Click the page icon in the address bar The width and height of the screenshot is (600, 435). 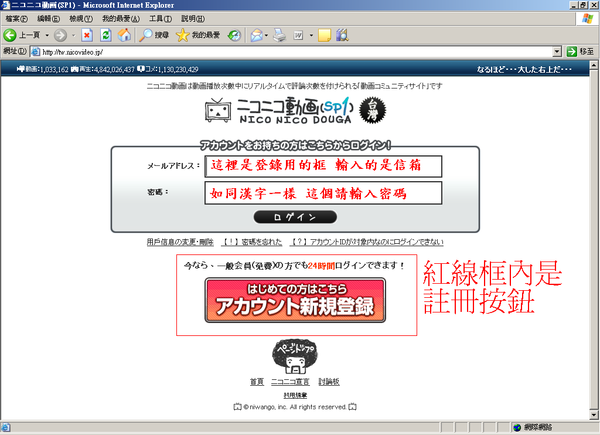click(35, 52)
